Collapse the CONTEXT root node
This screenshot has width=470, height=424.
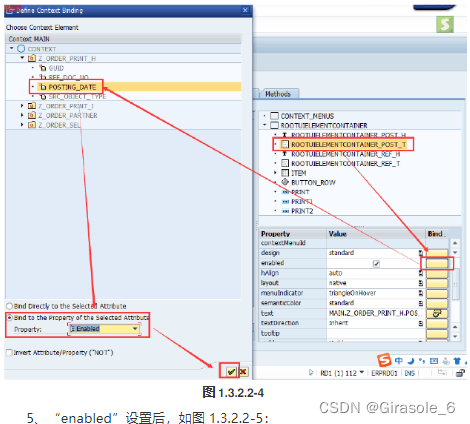tap(12, 48)
